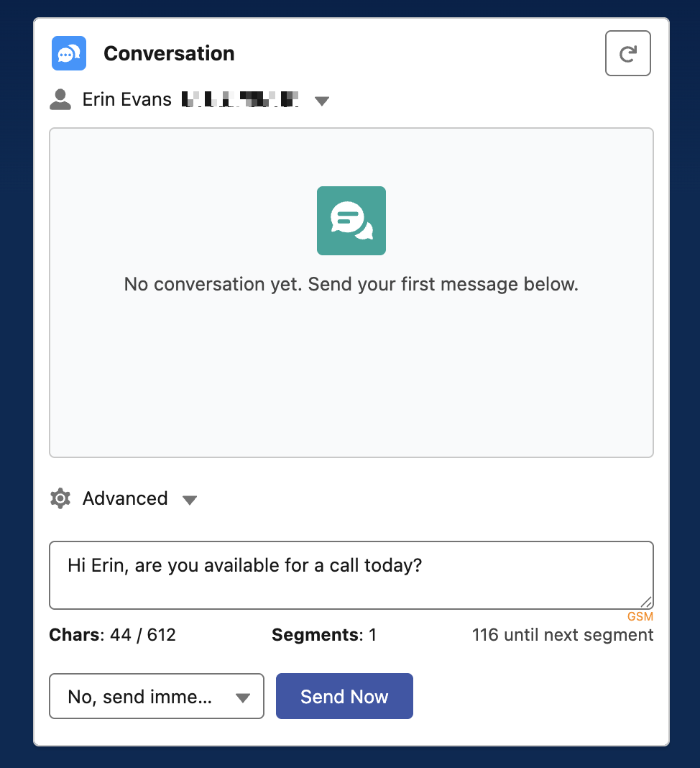Click the person icon beside Erin Evans
The image size is (700, 768).
click(60, 99)
